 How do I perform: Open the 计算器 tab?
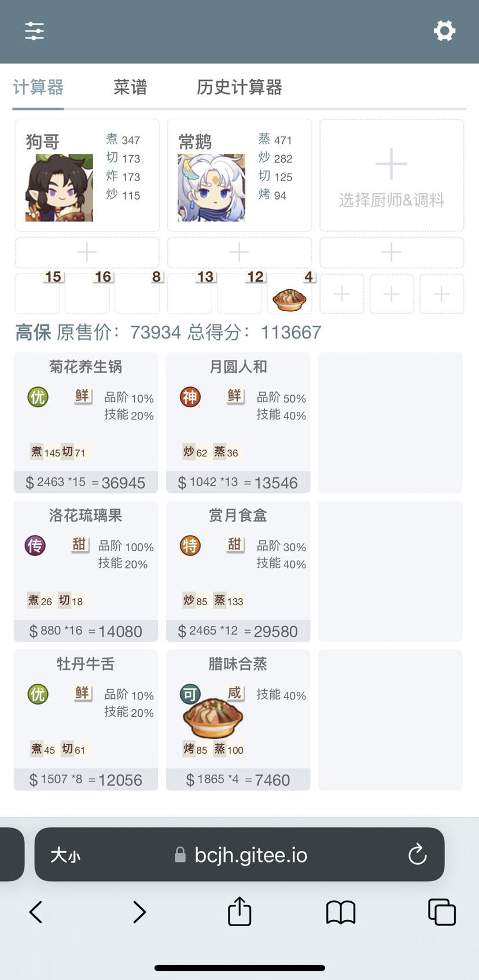pyautogui.click(x=38, y=87)
